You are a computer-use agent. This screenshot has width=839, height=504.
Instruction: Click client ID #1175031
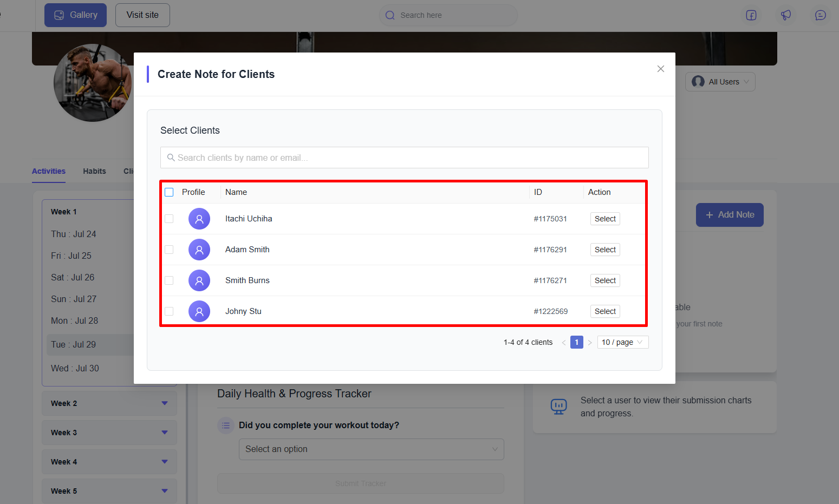pyautogui.click(x=550, y=219)
